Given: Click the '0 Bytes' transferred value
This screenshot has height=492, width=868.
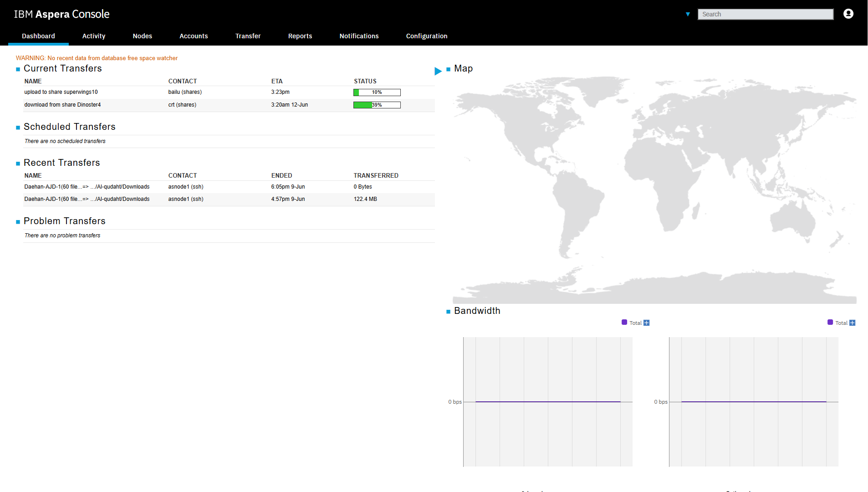Looking at the screenshot, I should tap(363, 187).
